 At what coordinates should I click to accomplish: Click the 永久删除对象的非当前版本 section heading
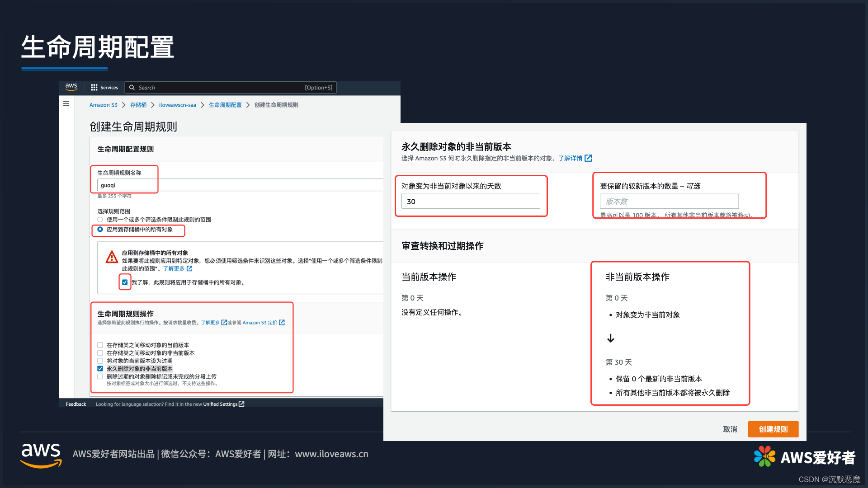[x=456, y=147]
